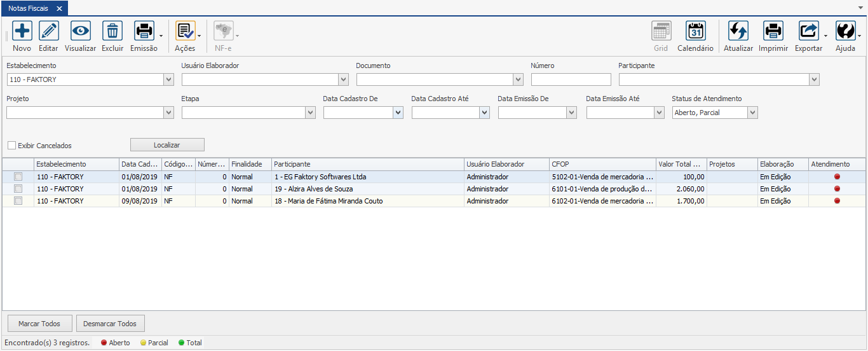Click the Novo plus icon
868x351 pixels.
(22, 31)
